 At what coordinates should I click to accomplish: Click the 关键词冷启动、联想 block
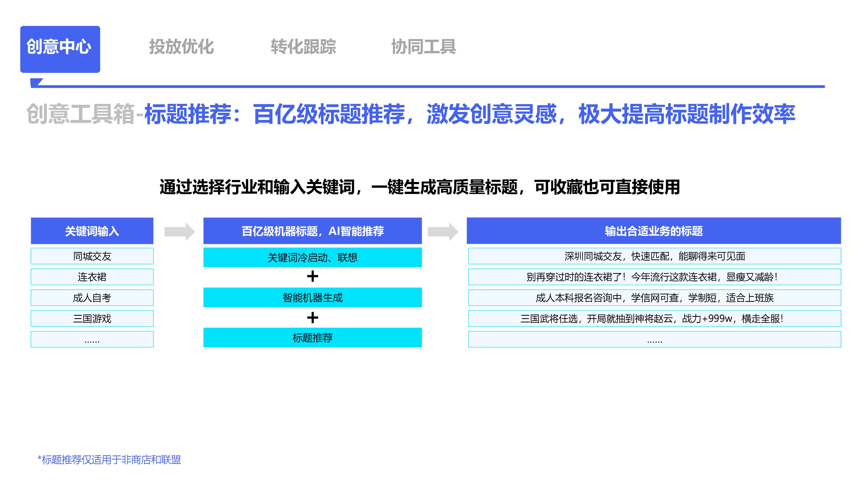point(312,257)
